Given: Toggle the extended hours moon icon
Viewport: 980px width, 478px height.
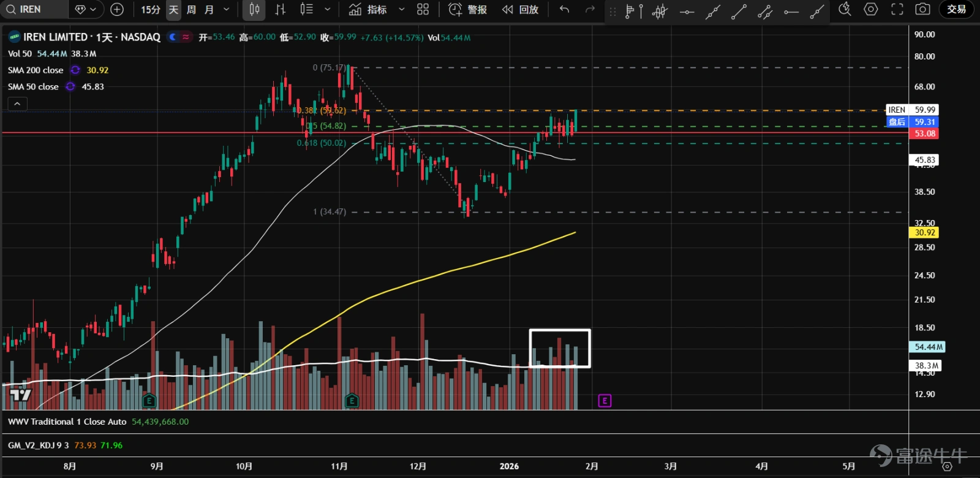Looking at the screenshot, I should click(173, 37).
